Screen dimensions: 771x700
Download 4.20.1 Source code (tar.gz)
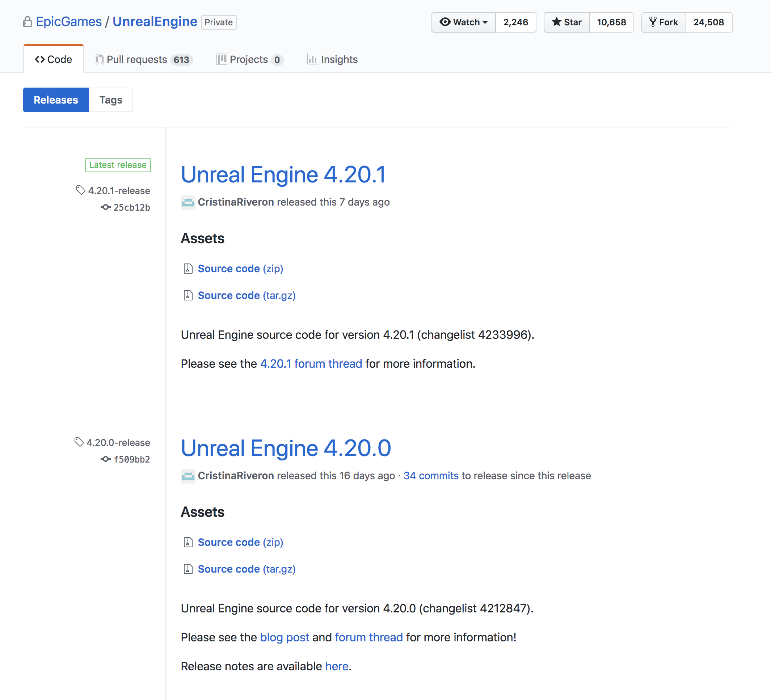click(247, 295)
